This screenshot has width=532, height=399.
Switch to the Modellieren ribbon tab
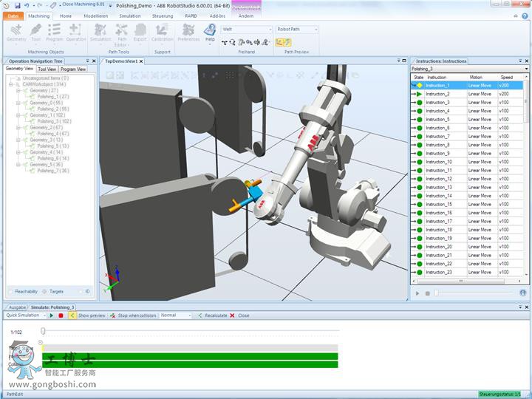[x=96, y=16]
